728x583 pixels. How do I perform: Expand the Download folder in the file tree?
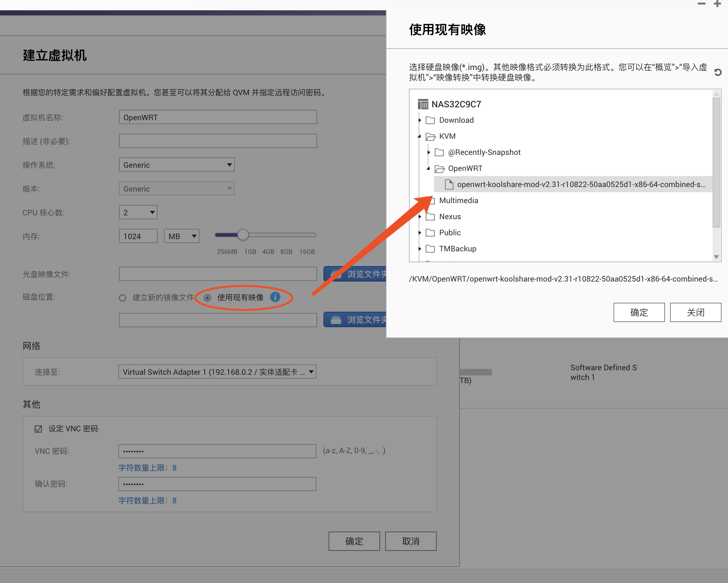click(x=420, y=120)
